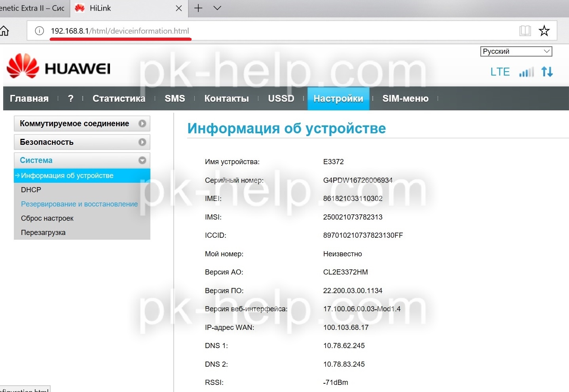Open the Русский language dropdown
569x392 pixels.
point(516,51)
